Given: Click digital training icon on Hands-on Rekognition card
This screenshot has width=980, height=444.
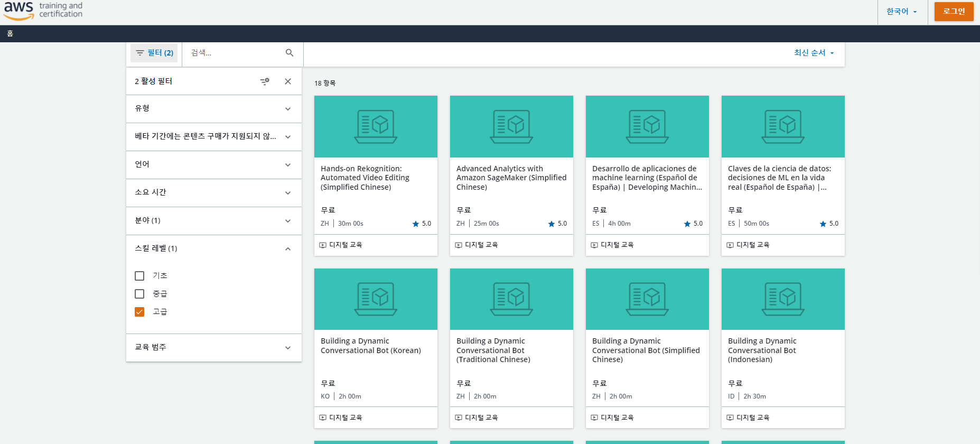Looking at the screenshot, I should coord(323,245).
